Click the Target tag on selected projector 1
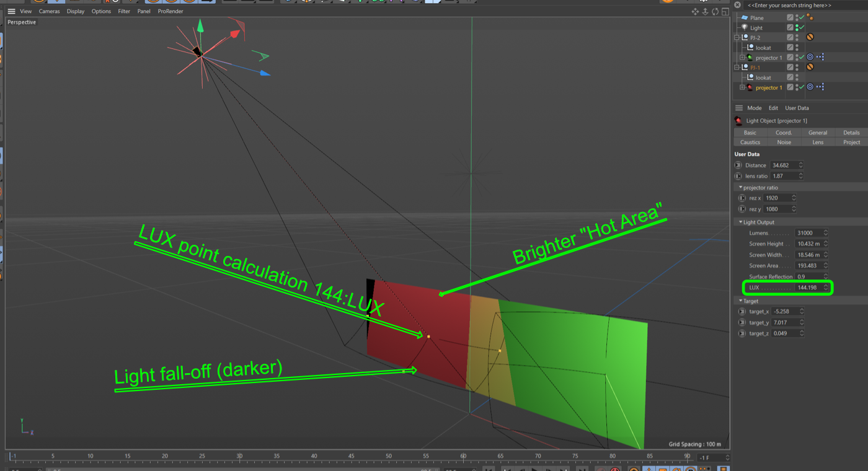Screen dimensions: 868x471 810,87
